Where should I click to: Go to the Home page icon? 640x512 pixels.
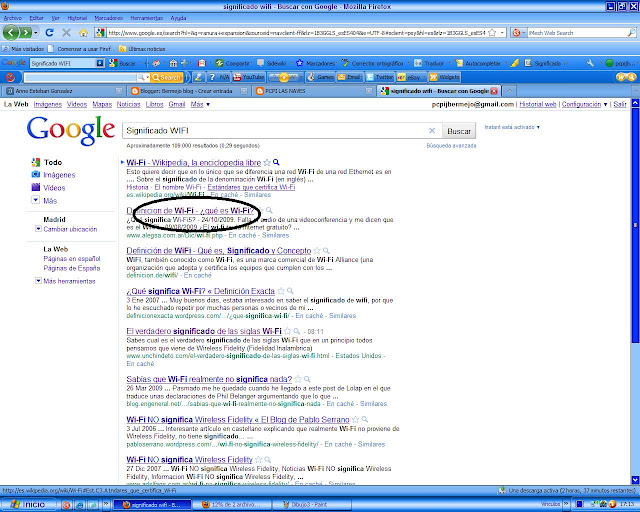(84, 33)
